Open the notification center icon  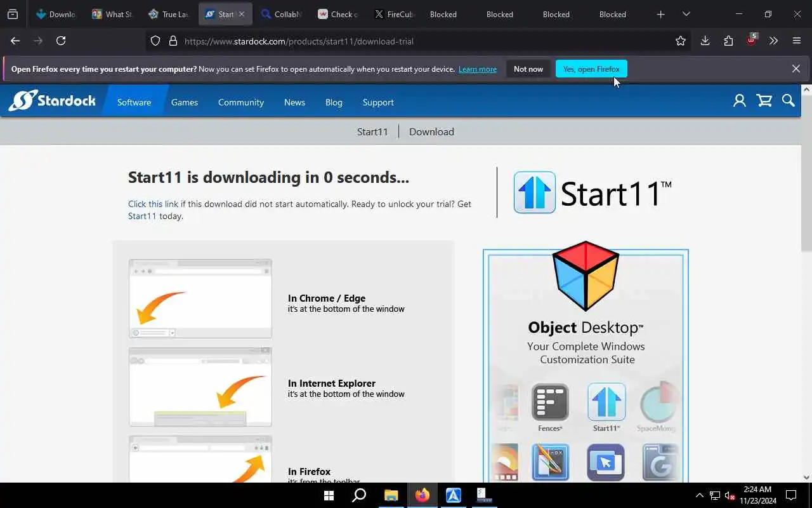791,495
